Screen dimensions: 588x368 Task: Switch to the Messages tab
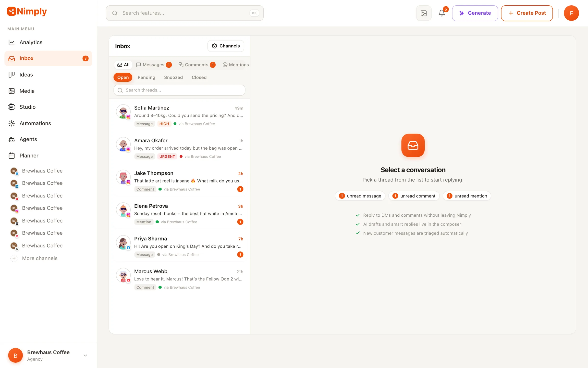pyautogui.click(x=154, y=65)
